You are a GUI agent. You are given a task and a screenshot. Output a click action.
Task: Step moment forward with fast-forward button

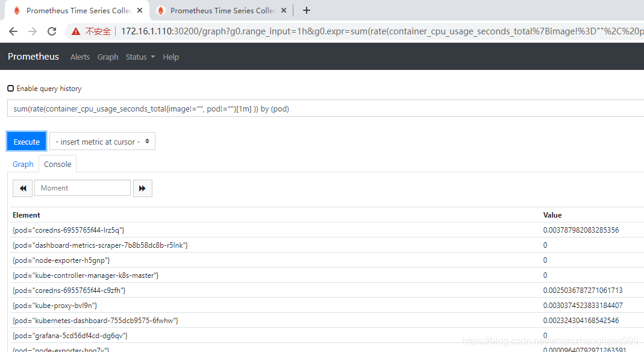[x=143, y=188]
